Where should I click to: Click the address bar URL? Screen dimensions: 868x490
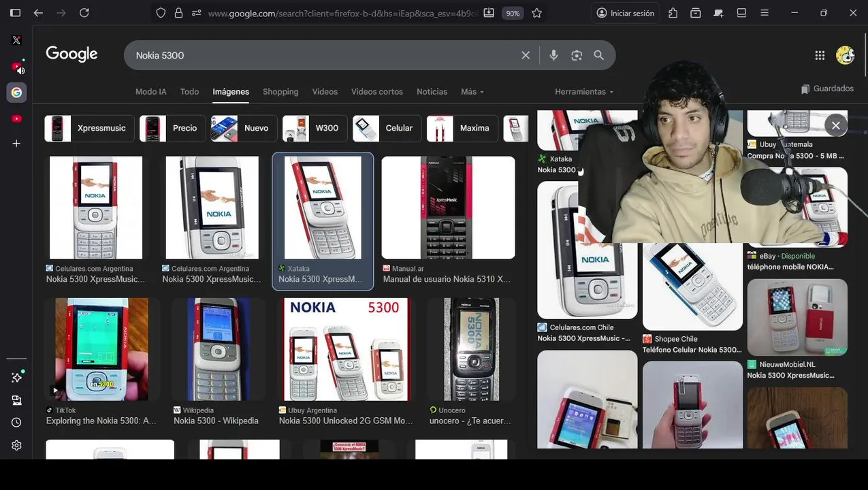tap(342, 13)
